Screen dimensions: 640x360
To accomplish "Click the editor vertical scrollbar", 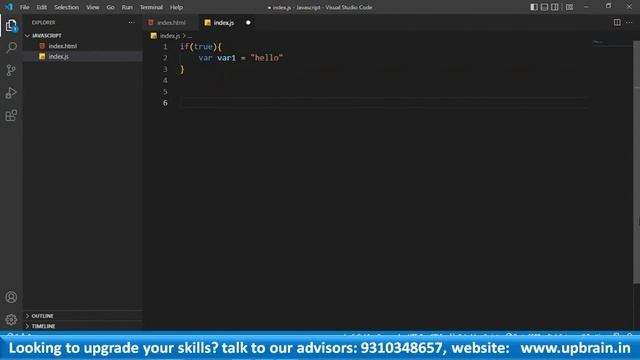I will point(636,162).
